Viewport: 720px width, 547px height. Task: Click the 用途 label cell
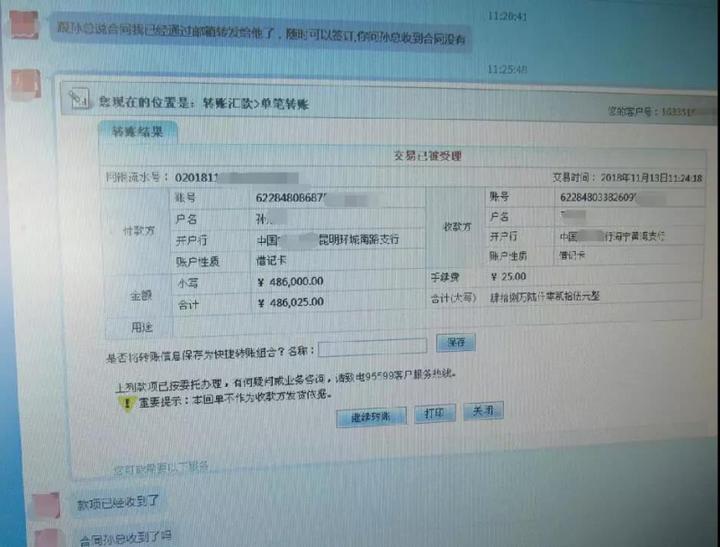(x=141, y=328)
